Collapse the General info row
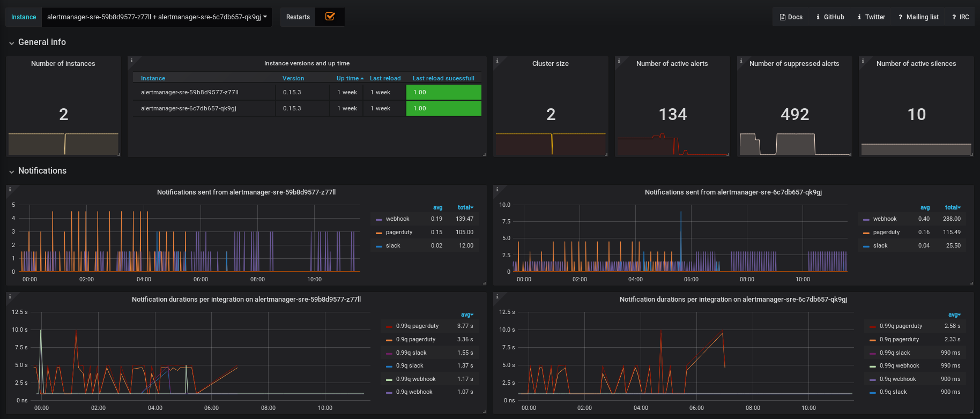 click(42, 42)
